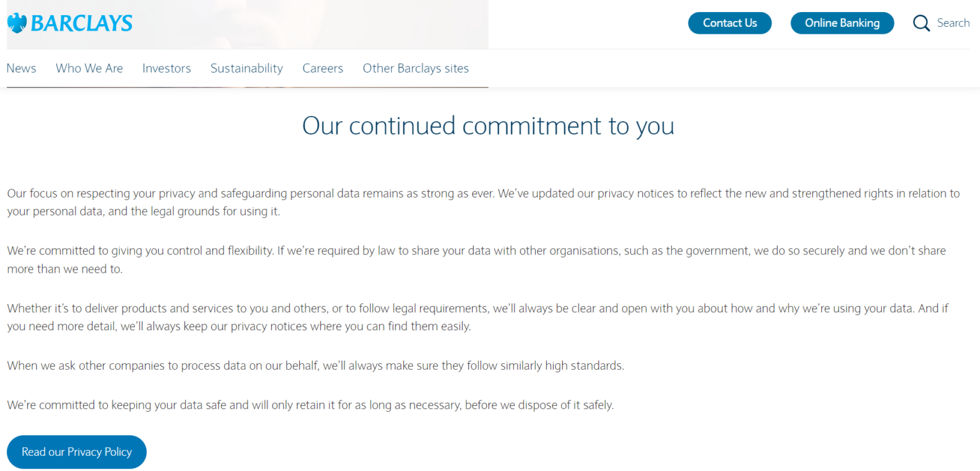
Task: Select the Sustainability menu item
Action: 247,68
